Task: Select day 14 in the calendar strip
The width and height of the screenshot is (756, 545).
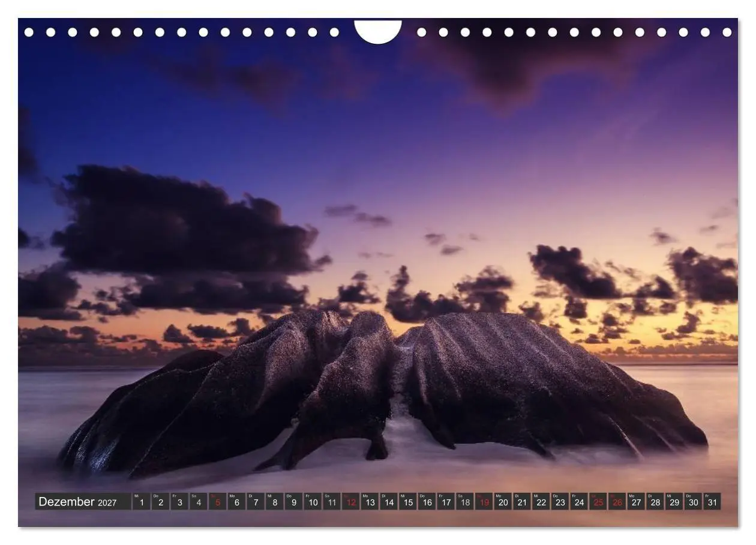Action: pyautogui.click(x=389, y=502)
